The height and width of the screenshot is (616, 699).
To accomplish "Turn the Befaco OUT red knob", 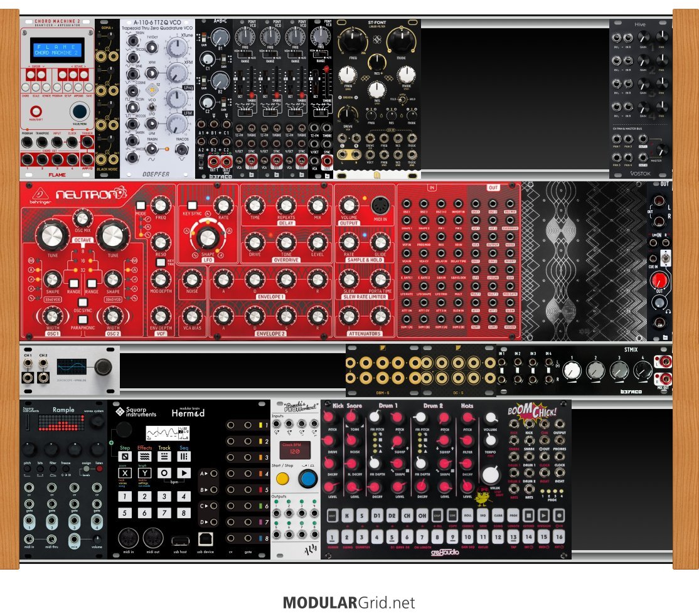I will (x=659, y=280).
